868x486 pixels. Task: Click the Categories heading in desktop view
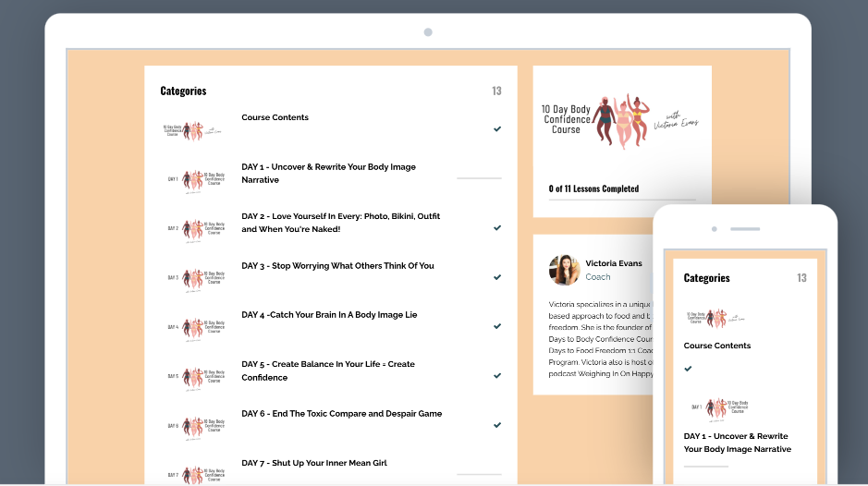(x=183, y=91)
